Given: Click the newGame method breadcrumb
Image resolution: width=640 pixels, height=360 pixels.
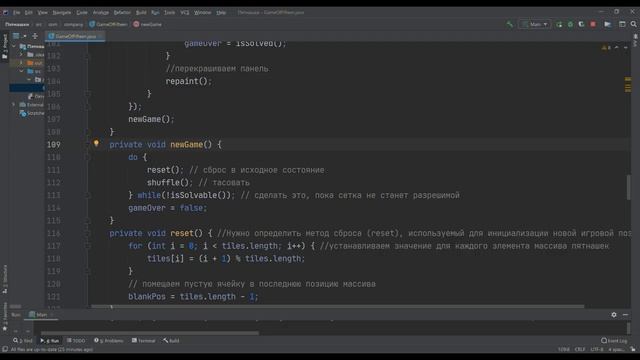Looking at the screenshot, I should tap(147, 24).
